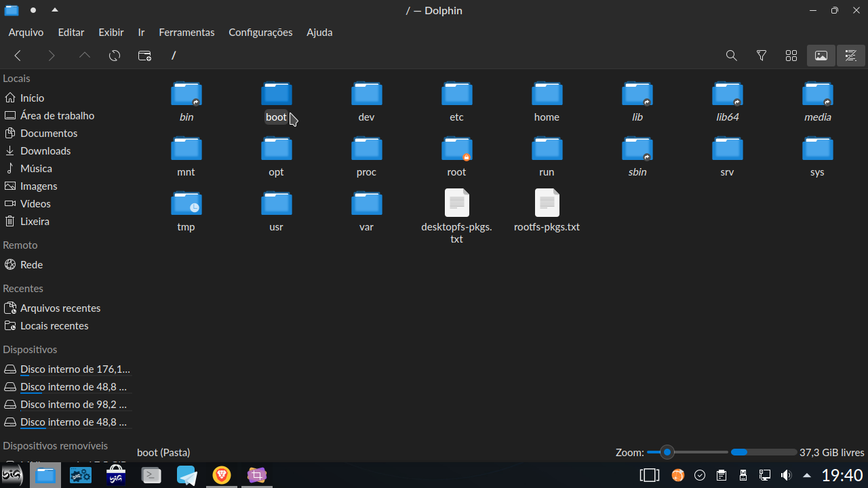Toggle the hamburger options toolbar button

850,56
